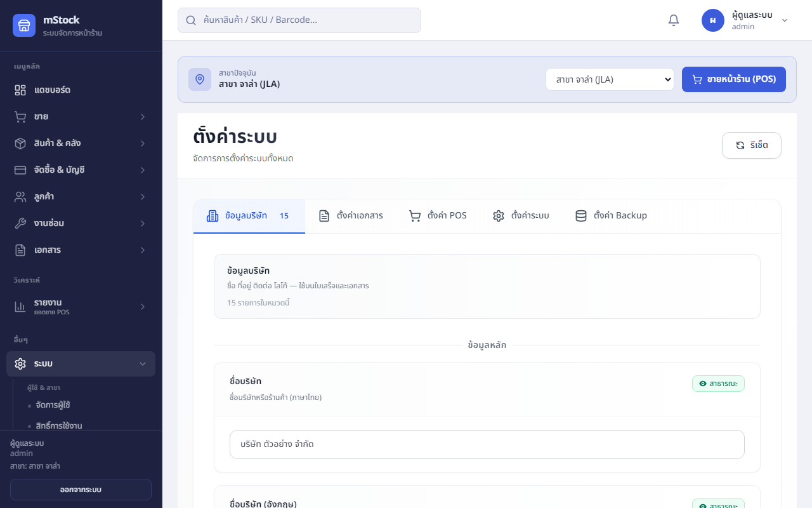Screen dimensions: 812x508
Task: Click the เอกสาร document icon in sidebar
Action: tap(20, 250)
